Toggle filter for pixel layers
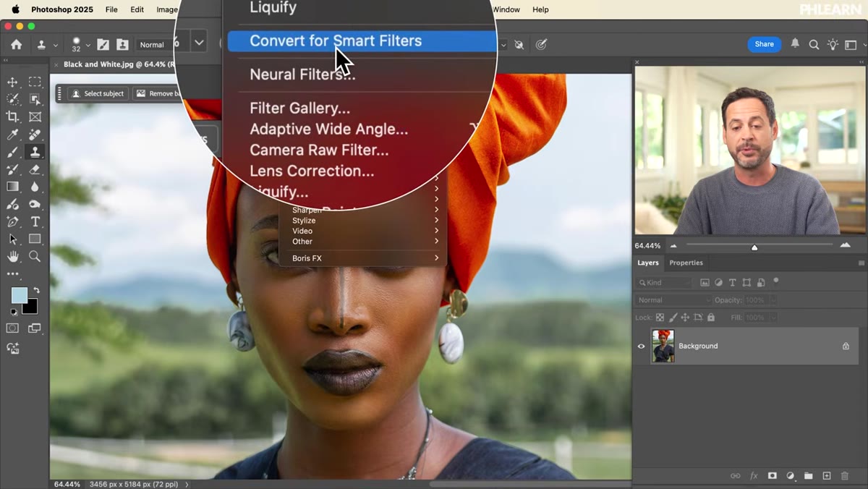This screenshot has width=868, height=489. click(705, 283)
